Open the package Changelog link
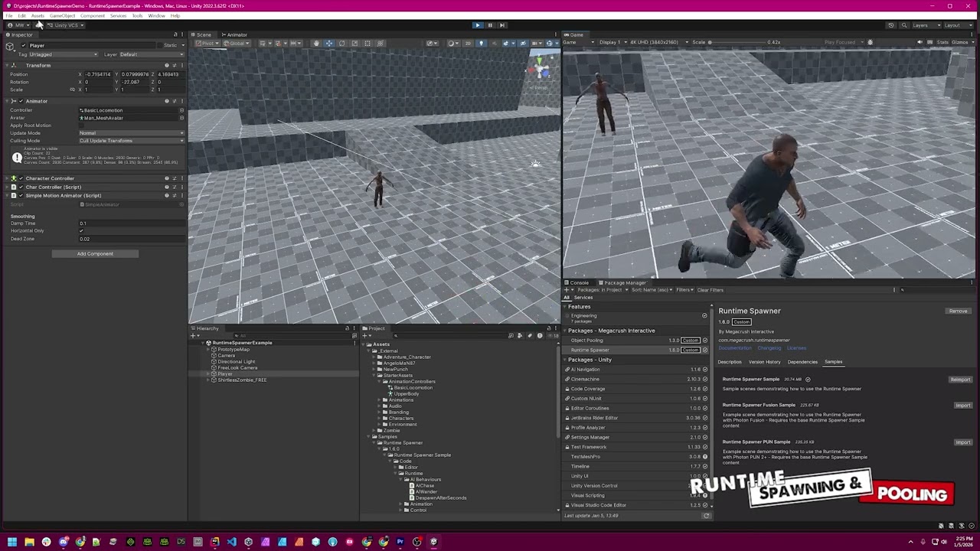 pyautogui.click(x=769, y=348)
